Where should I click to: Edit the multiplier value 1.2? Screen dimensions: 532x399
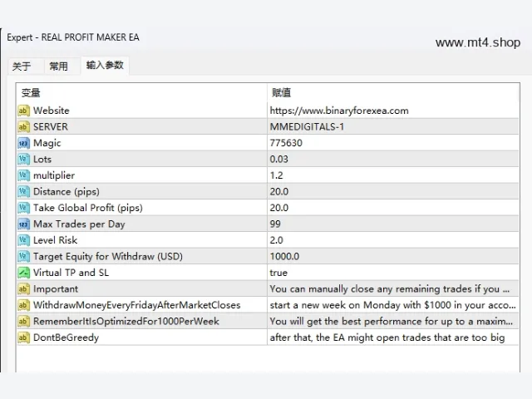(x=276, y=175)
